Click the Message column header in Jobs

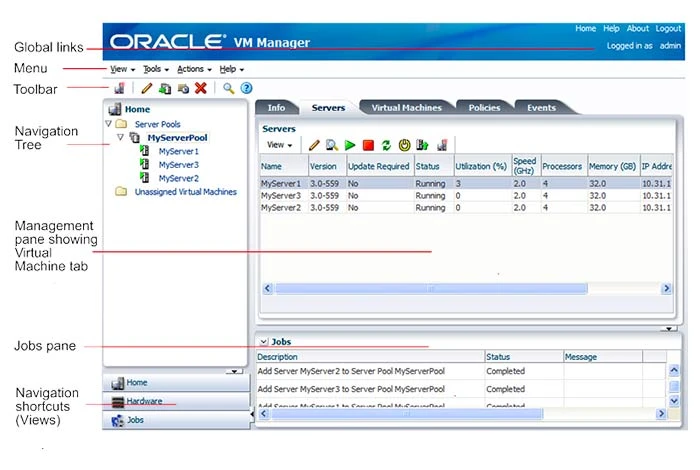pyautogui.click(x=603, y=357)
